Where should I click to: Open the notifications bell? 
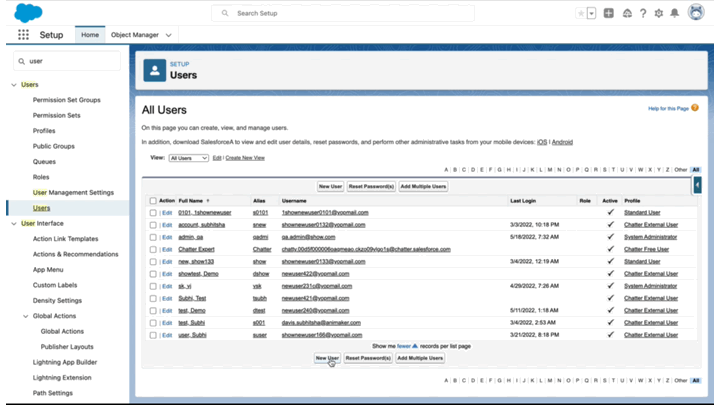[675, 13]
